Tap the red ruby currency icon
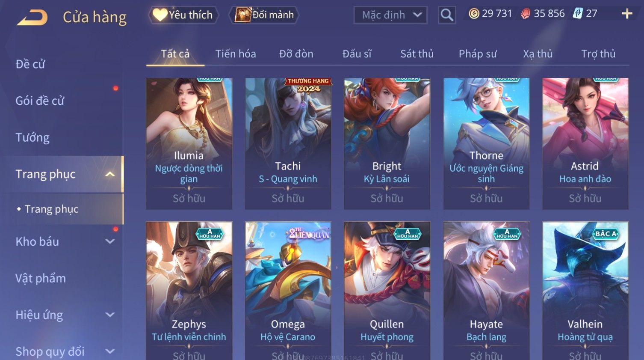644x360 pixels. [526, 14]
